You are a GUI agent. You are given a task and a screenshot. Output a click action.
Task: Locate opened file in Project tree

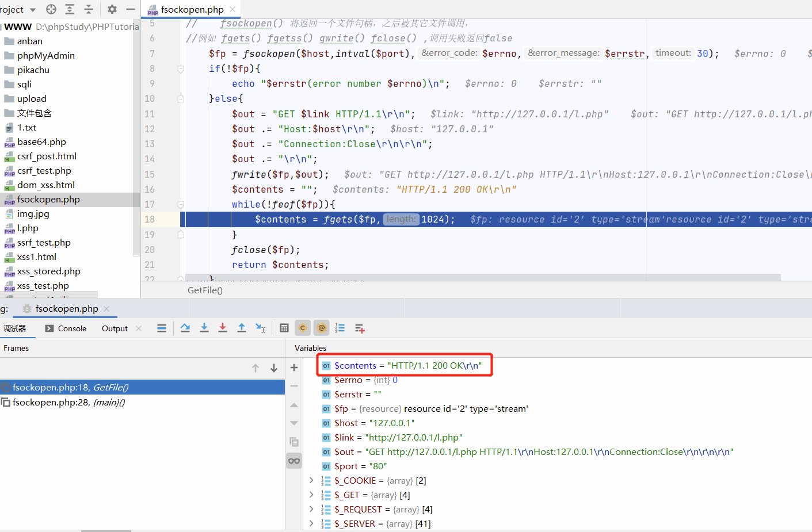coord(51,9)
